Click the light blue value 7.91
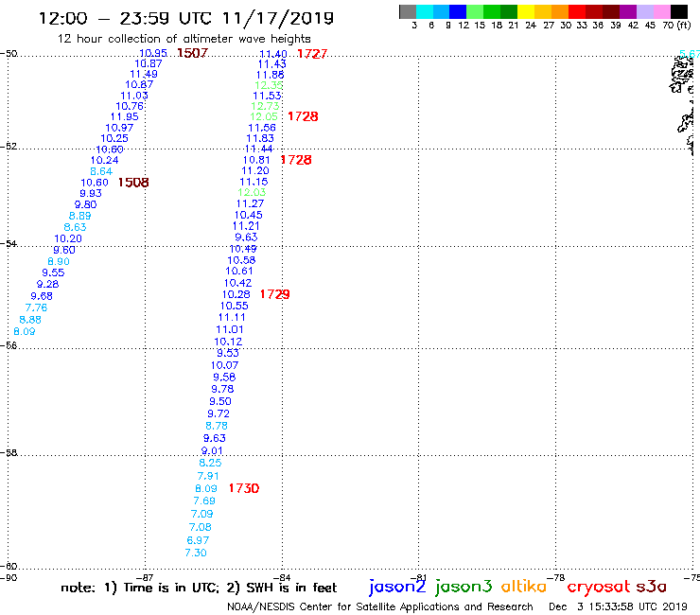The height and width of the screenshot is (615, 700). tap(208, 476)
